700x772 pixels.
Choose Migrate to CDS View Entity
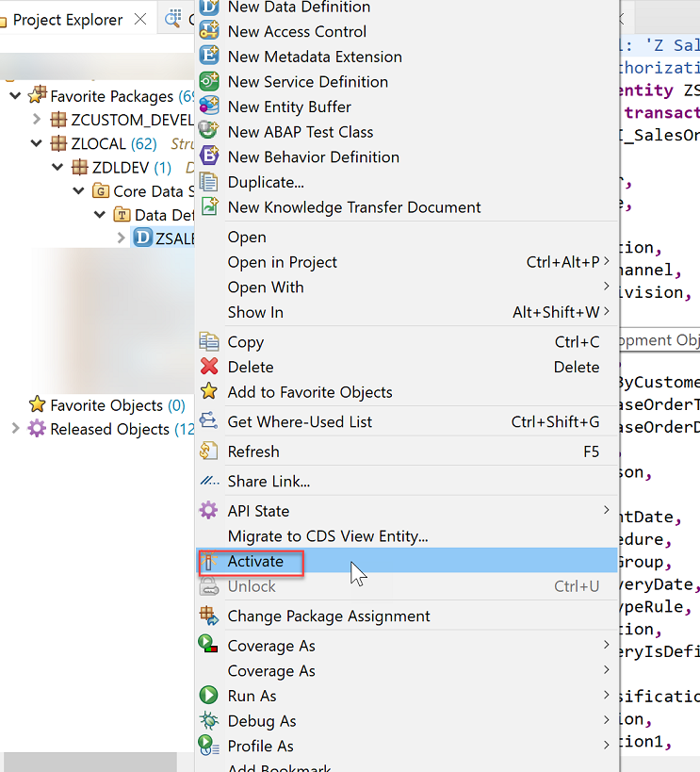point(407,535)
